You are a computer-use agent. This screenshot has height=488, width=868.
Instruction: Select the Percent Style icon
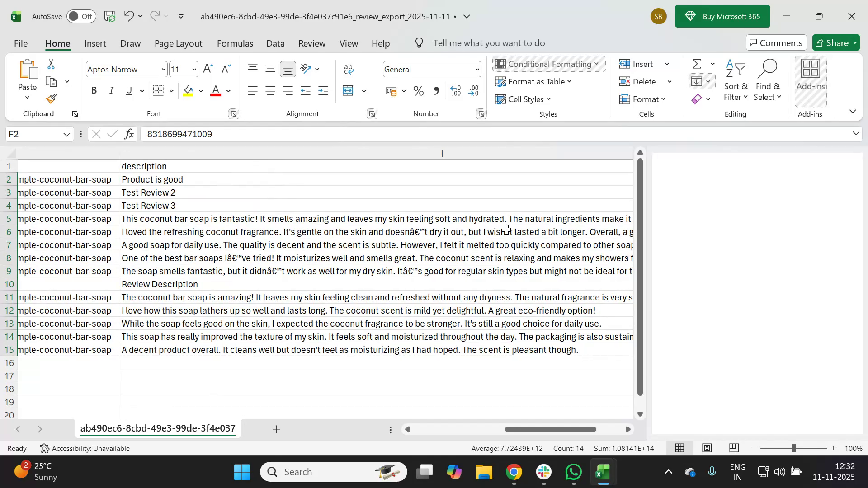point(418,90)
